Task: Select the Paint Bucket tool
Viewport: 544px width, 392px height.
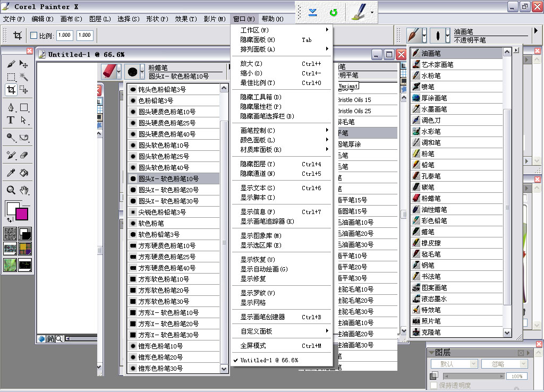Action: pos(23,173)
